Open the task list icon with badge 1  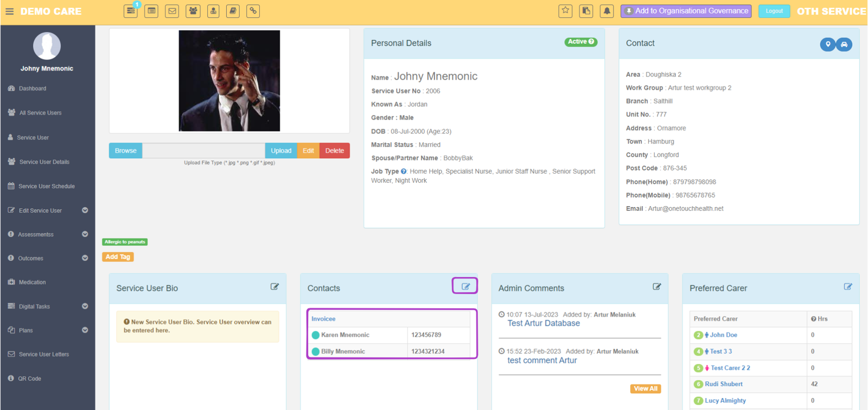[131, 11]
